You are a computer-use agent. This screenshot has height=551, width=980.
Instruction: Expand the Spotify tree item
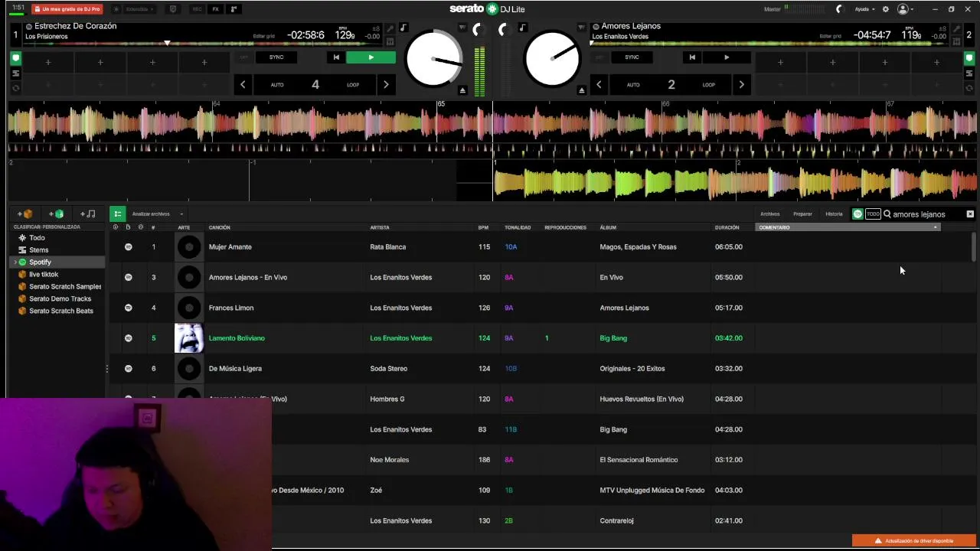[15, 262]
